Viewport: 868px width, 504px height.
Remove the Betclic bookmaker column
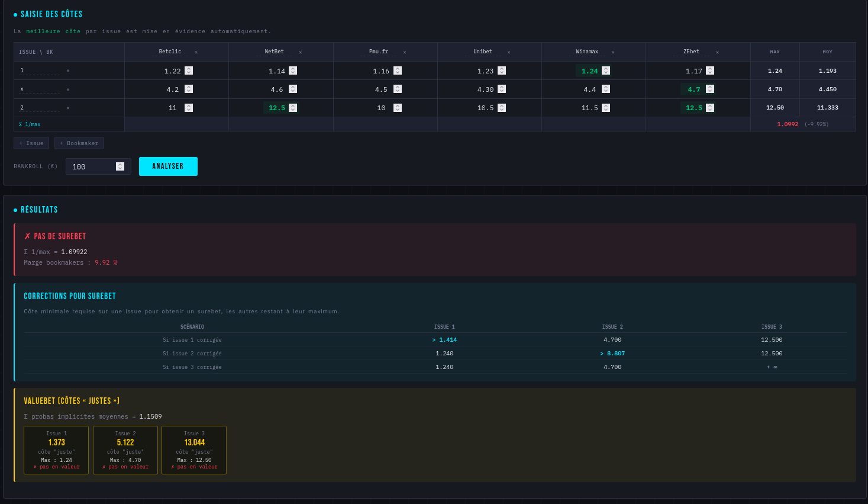pyautogui.click(x=195, y=52)
